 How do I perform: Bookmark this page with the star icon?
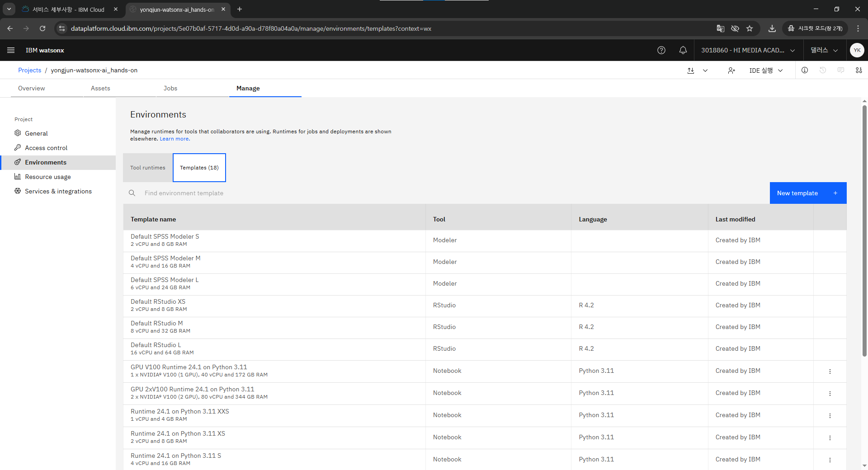pyautogui.click(x=750, y=28)
